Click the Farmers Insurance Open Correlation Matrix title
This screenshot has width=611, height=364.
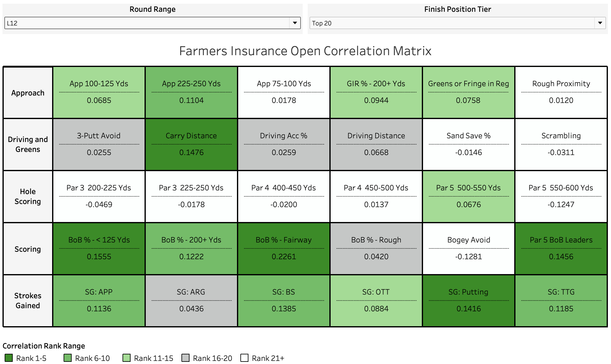pos(305,51)
